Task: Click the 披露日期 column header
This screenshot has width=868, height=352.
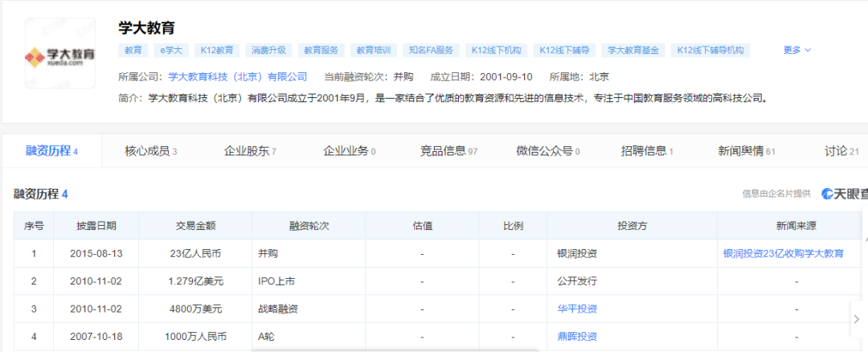Action: tap(96, 226)
